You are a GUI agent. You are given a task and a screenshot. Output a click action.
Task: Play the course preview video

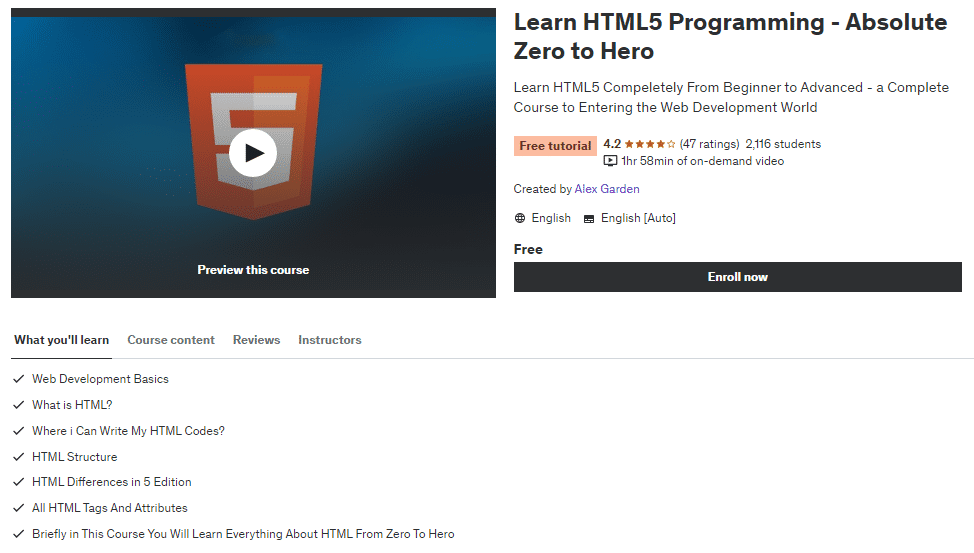253,153
